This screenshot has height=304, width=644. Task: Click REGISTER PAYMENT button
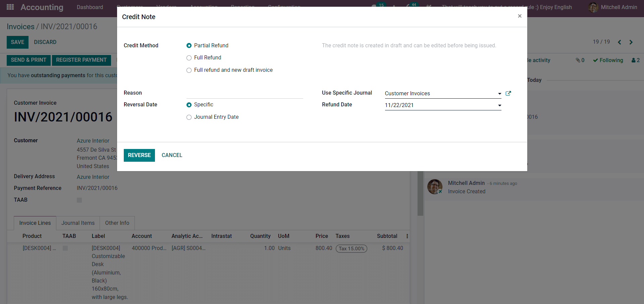pyautogui.click(x=81, y=60)
